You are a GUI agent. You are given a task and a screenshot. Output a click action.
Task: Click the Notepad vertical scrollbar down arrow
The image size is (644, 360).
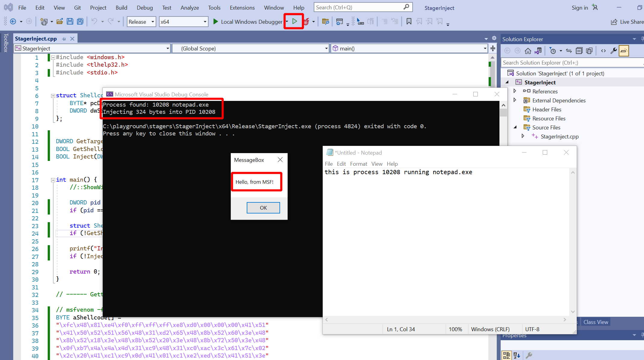tap(573, 312)
